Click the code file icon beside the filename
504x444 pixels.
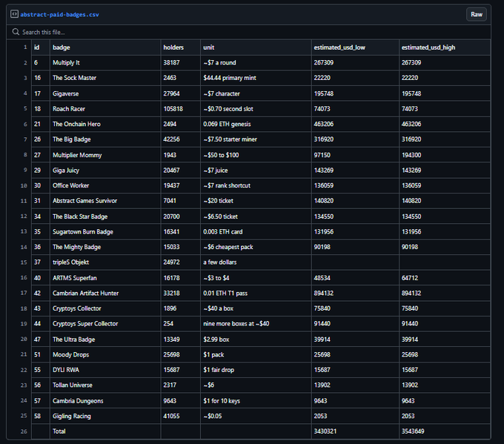(x=14, y=14)
